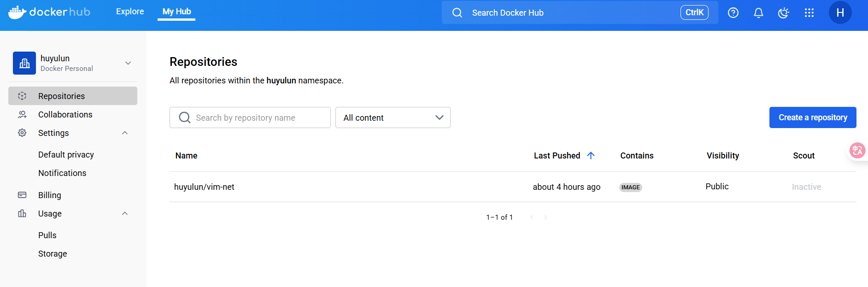Click the Repositories sidebar icon

point(22,96)
